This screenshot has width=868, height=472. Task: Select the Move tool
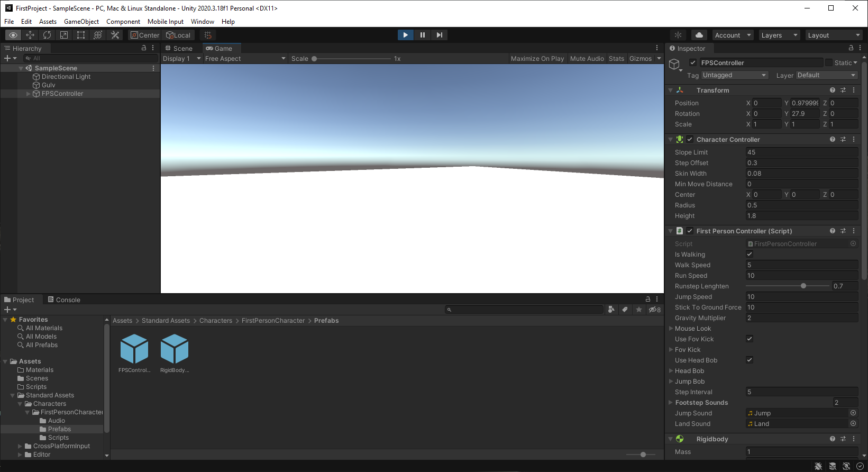30,35
